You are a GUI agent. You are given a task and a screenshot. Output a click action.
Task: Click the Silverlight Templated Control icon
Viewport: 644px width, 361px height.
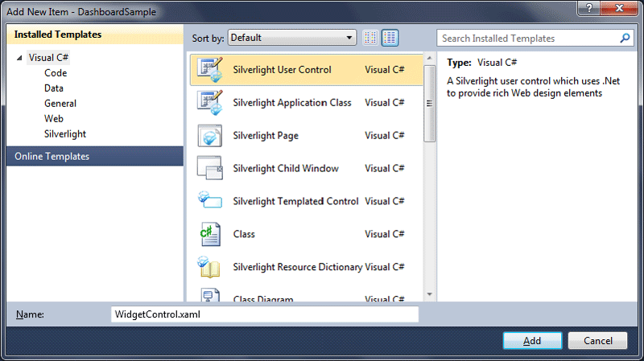(209, 201)
